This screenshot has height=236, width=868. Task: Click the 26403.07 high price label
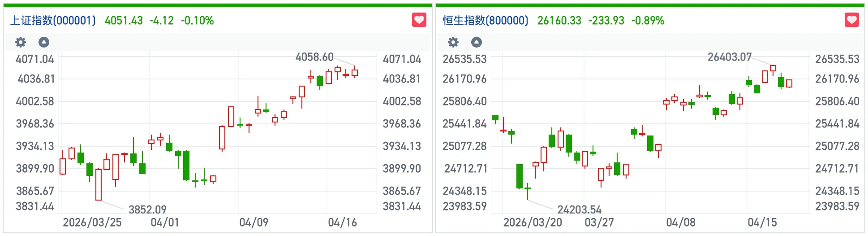click(x=729, y=57)
